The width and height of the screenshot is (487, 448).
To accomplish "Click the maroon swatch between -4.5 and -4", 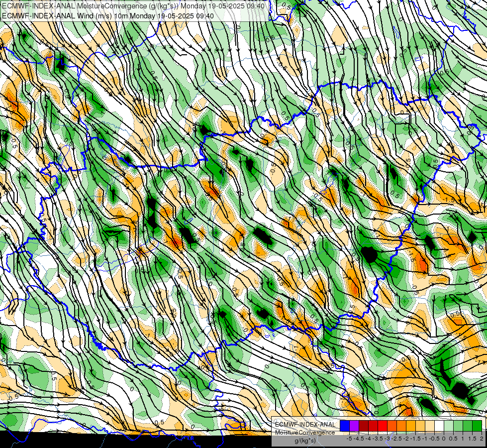I will coord(364,426).
